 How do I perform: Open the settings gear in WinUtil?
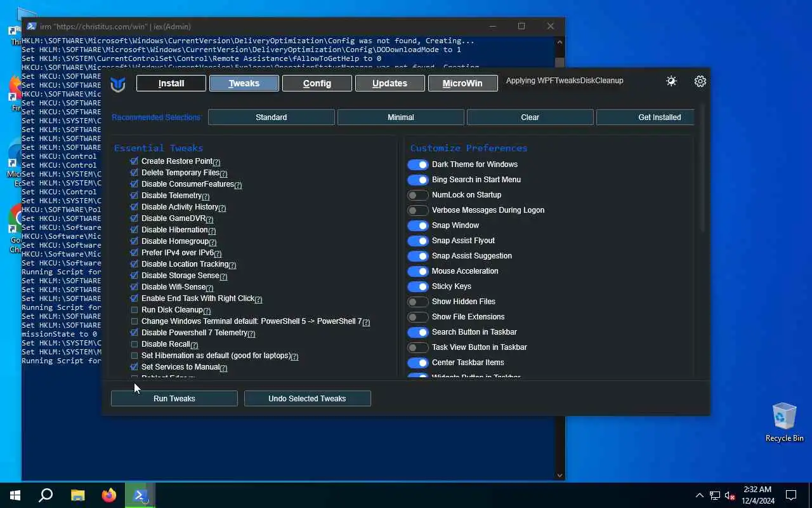point(700,81)
